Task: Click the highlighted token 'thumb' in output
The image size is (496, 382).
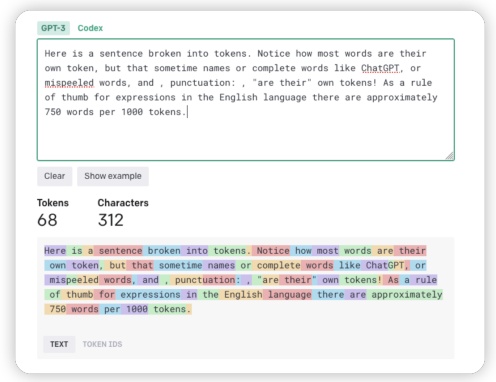Action: coord(77,295)
